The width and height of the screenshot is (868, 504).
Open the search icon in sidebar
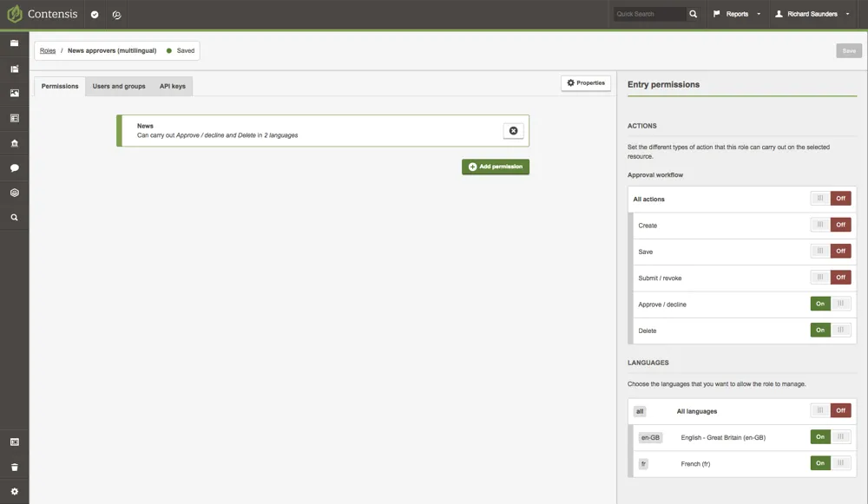click(x=15, y=218)
